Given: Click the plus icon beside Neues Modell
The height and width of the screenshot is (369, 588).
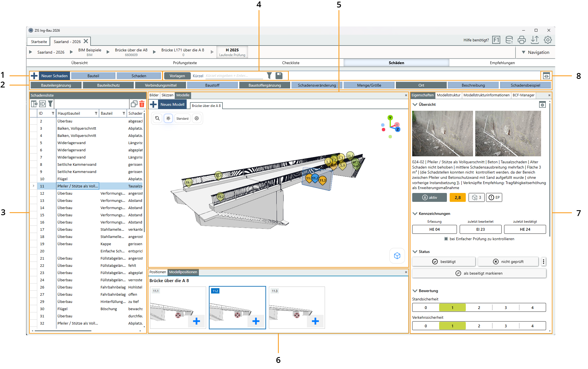Looking at the screenshot, I should pos(153,104).
